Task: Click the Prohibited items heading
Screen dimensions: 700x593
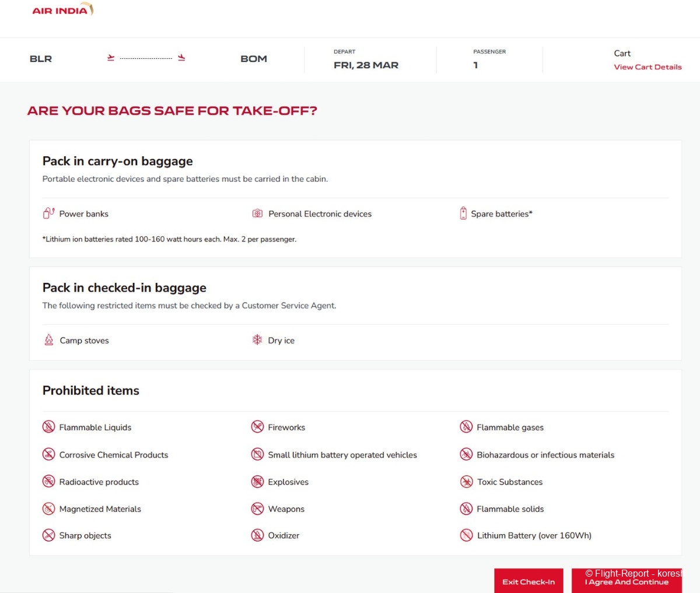Action: pyautogui.click(x=90, y=391)
